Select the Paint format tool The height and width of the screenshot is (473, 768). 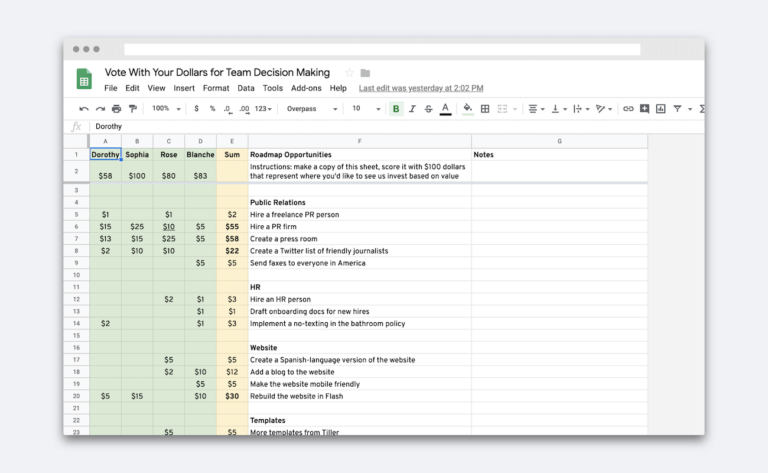pos(133,109)
